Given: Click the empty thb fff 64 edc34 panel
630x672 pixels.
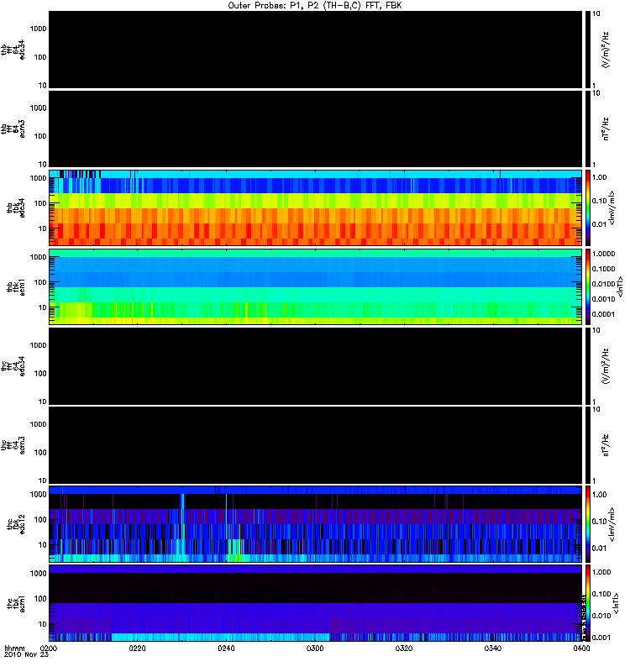Looking at the screenshot, I should (x=316, y=50).
